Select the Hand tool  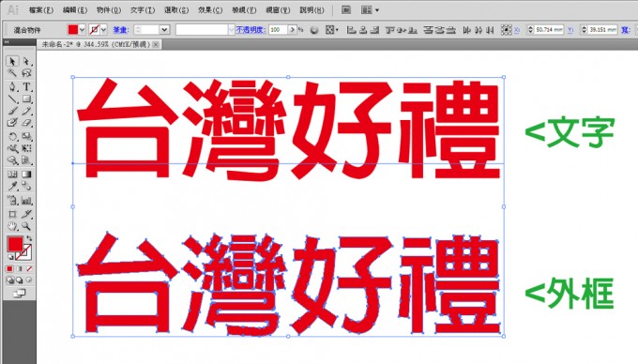tap(12, 226)
